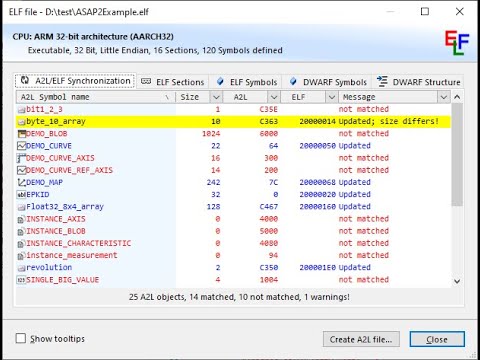Click the byte_10_array row icon

coord(22,122)
